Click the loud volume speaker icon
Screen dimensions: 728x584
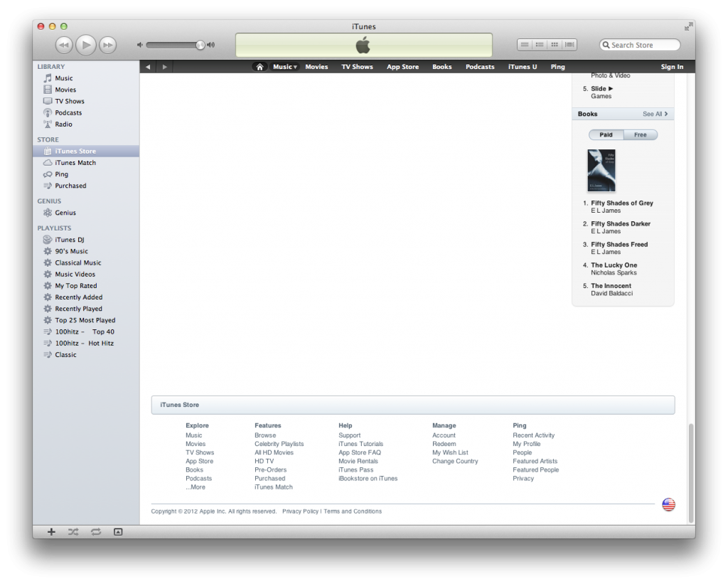click(x=210, y=45)
